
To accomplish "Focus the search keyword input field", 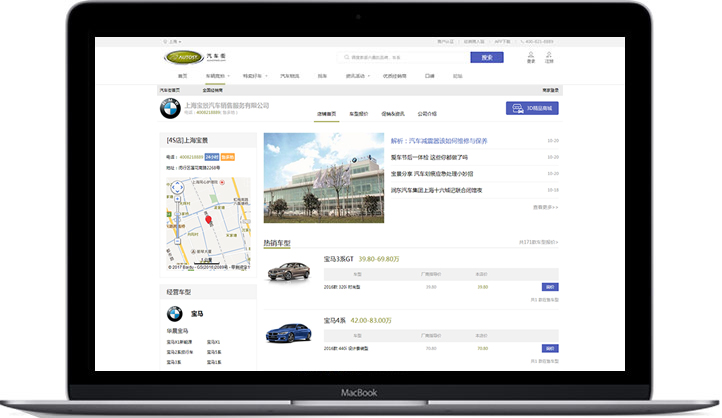I will [405, 57].
